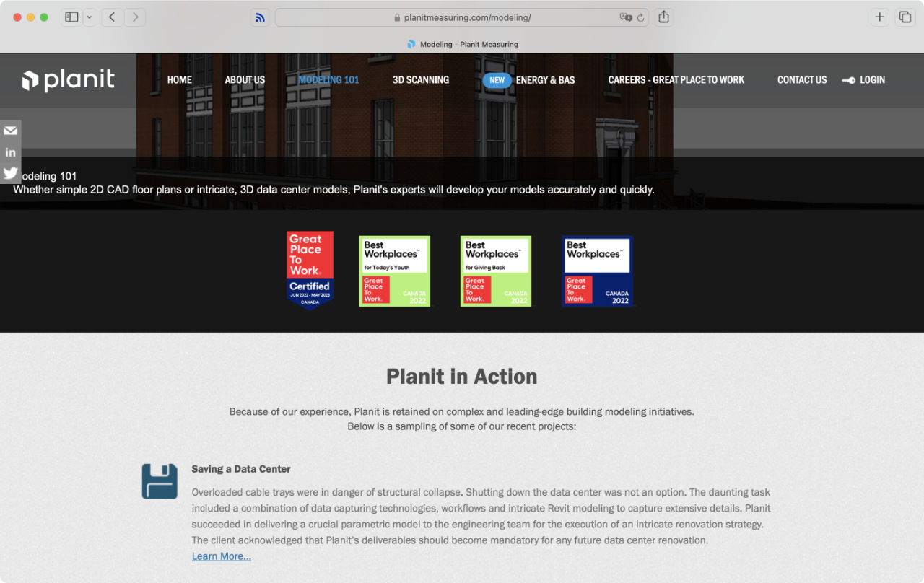Open Best Workplaces for Today's Youth badge

[x=395, y=271]
